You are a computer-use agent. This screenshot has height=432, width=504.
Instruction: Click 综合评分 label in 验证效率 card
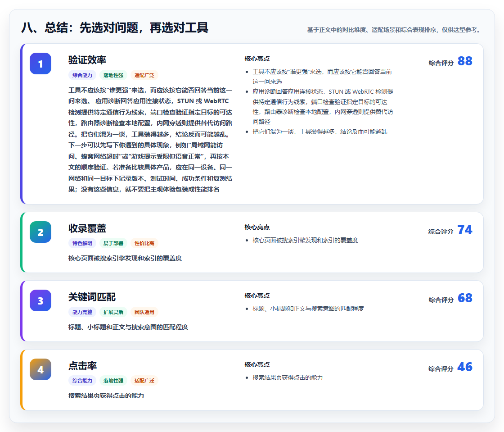click(x=441, y=63)
